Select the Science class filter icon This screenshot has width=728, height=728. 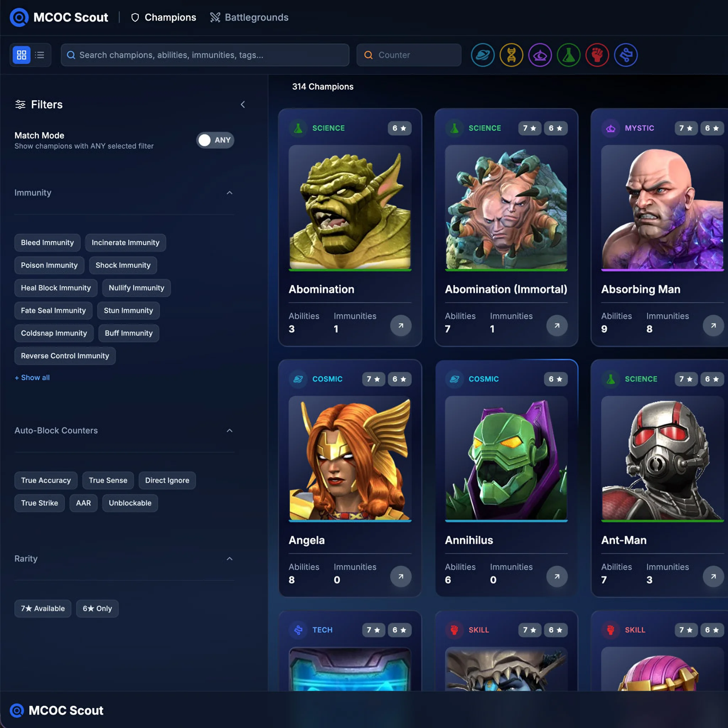pos(569,55)
